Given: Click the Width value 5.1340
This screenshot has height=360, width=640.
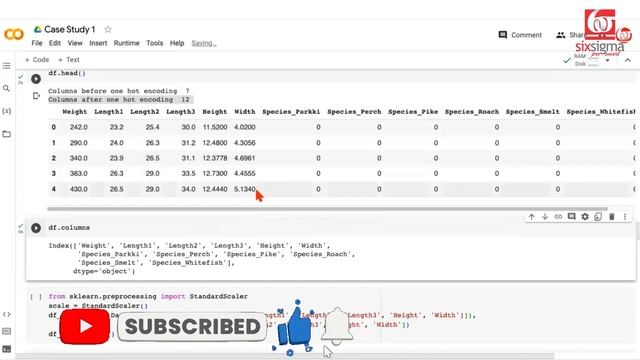Looking at the screenshot, I should coord(245,189).
